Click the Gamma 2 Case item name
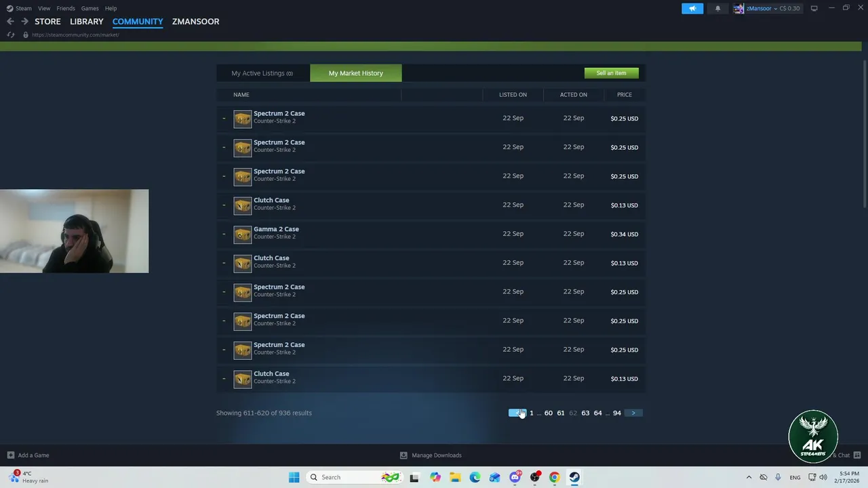 tap(276, 229)
